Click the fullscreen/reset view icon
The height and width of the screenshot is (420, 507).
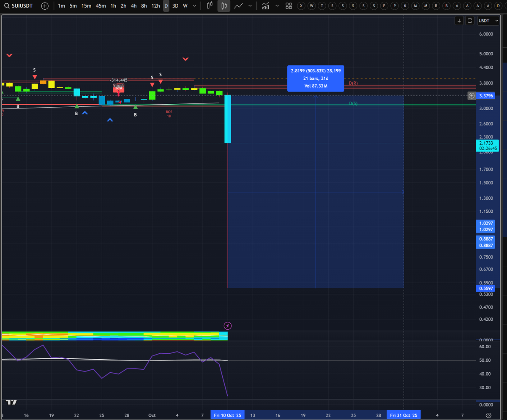pos(469,20)
